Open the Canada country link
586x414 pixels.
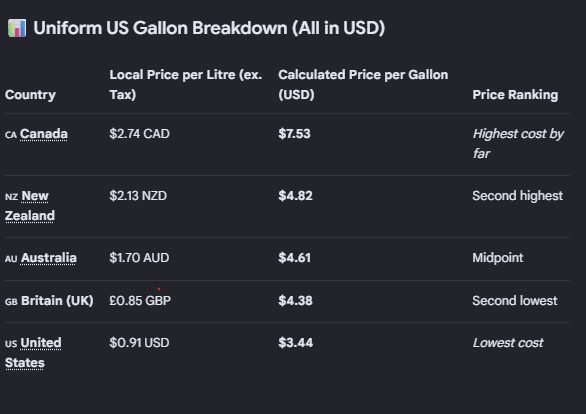(x=44, y=134)
